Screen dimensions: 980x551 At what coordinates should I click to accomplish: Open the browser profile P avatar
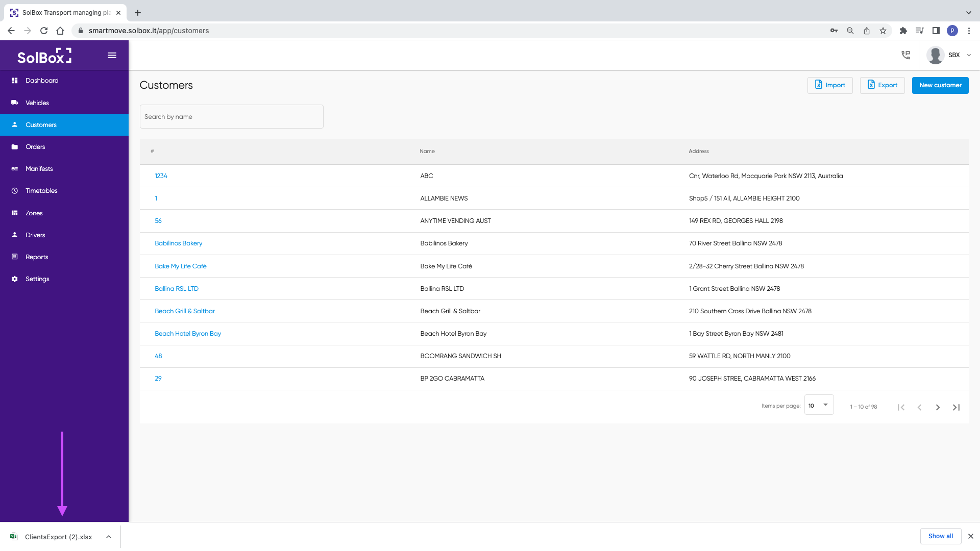coord(952,31)
